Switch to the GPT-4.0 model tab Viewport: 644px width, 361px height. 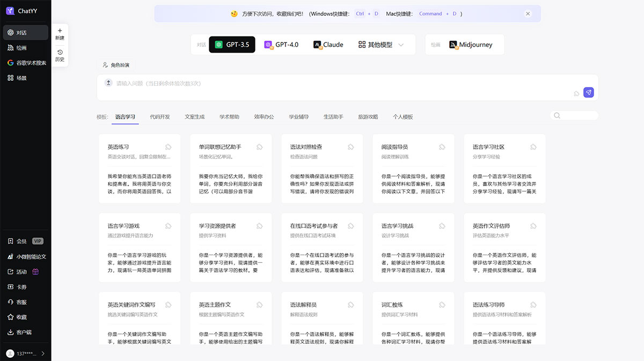[281, 45]
